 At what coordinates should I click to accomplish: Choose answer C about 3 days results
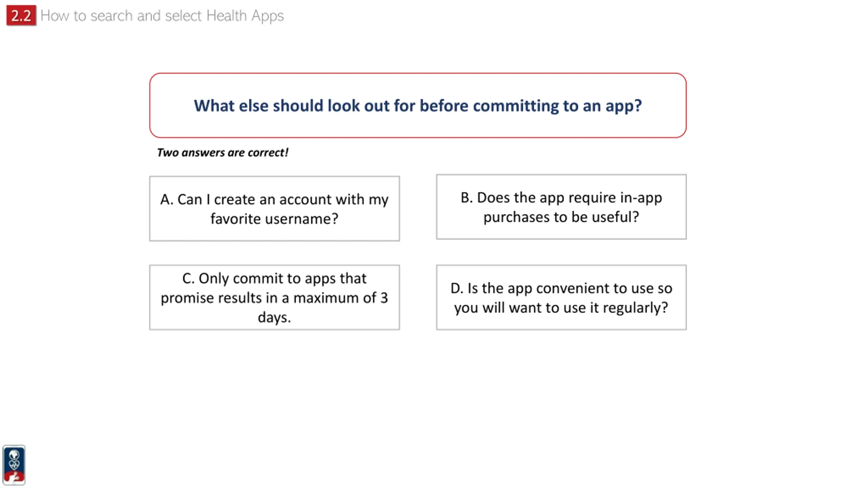pos(274,298)
